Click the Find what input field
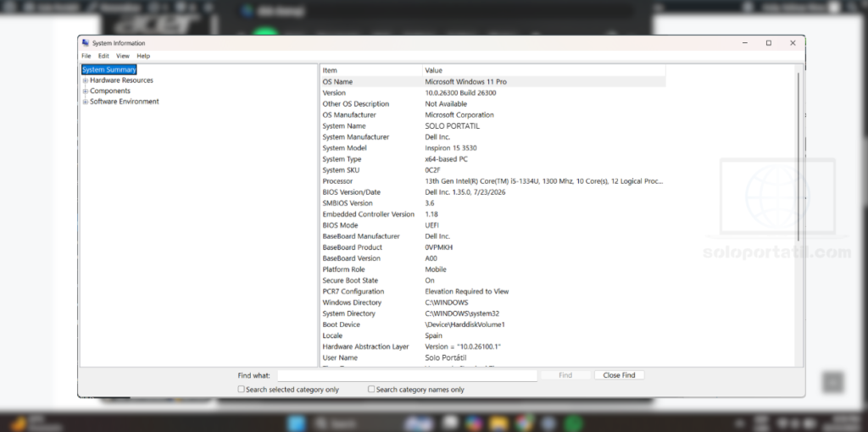Viewport: 868px width, 432px height. pyautogui.click(x=407, y=375)
